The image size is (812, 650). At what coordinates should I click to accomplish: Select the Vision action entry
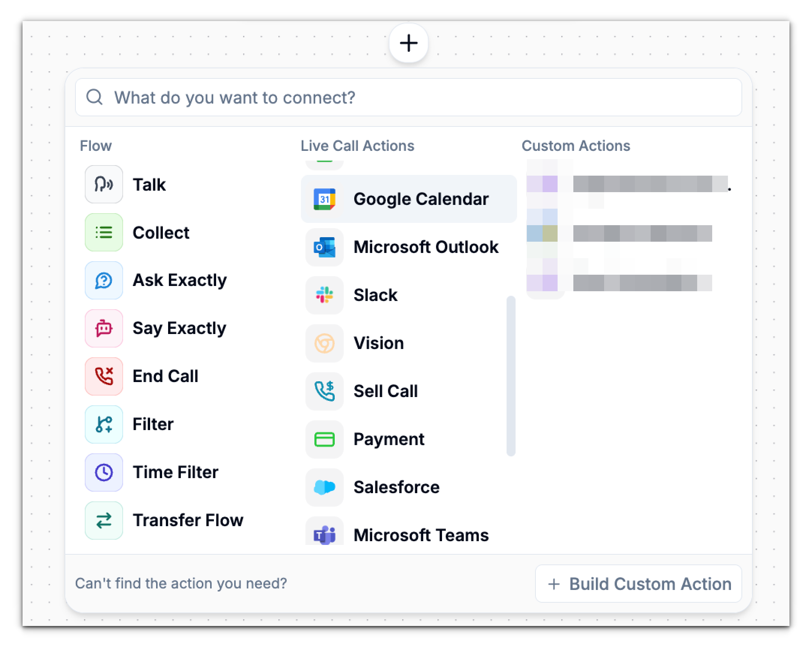(x=379, y=343)
